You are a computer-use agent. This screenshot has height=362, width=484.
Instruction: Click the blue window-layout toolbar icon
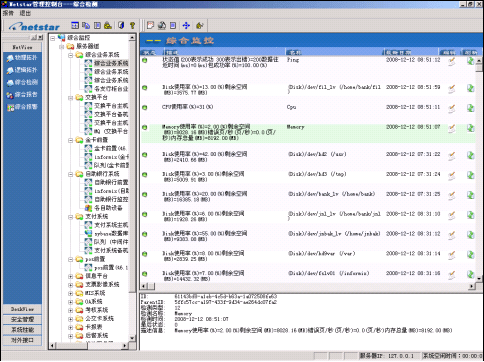coord(75,25)
